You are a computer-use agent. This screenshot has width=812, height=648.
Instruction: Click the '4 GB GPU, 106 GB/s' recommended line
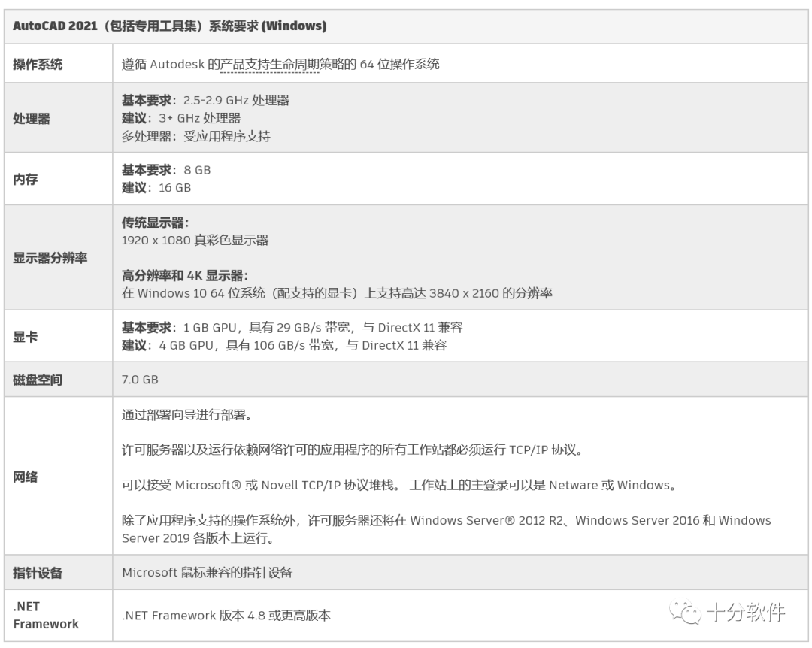tap(283, 345)
